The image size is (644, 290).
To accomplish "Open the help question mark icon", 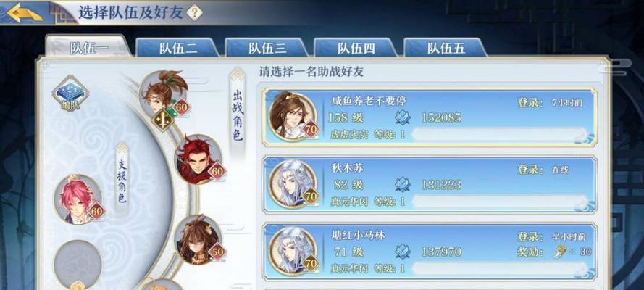I will pyautogui.click(x=195, y=13).
